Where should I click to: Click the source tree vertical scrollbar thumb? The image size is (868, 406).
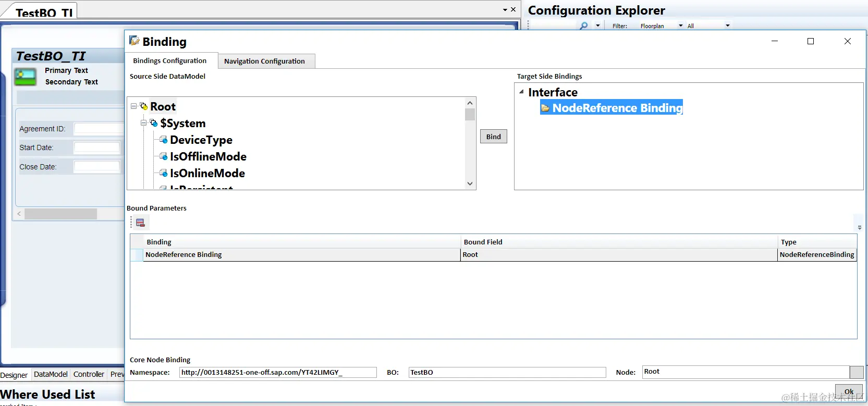coord(470,114)
